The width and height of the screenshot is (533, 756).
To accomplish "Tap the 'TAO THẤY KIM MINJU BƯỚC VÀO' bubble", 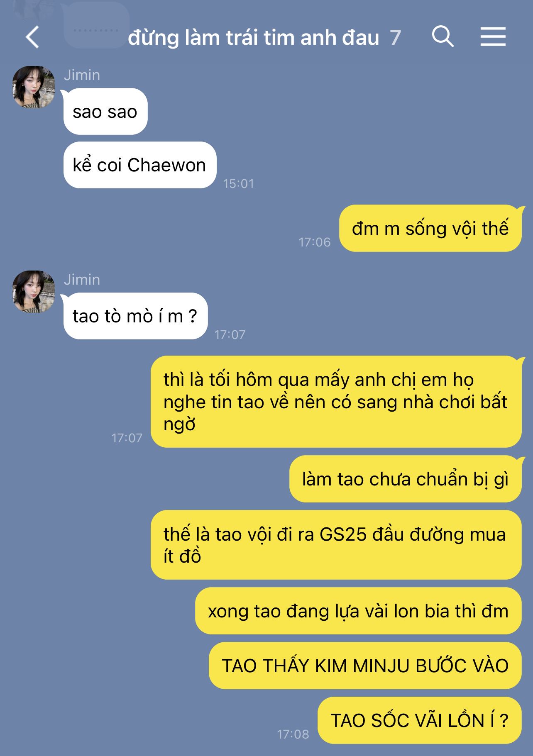I will [365, 666].
